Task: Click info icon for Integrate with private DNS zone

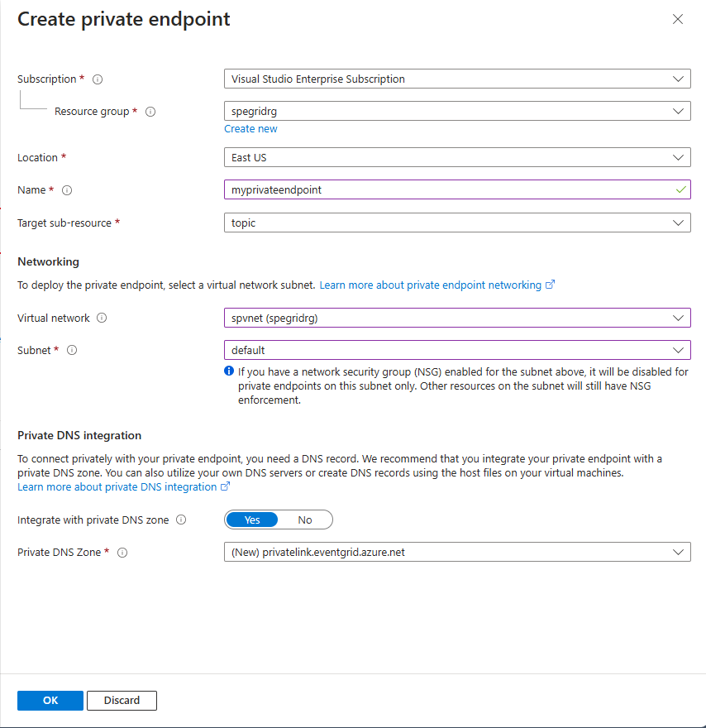Action: [181, 520]
